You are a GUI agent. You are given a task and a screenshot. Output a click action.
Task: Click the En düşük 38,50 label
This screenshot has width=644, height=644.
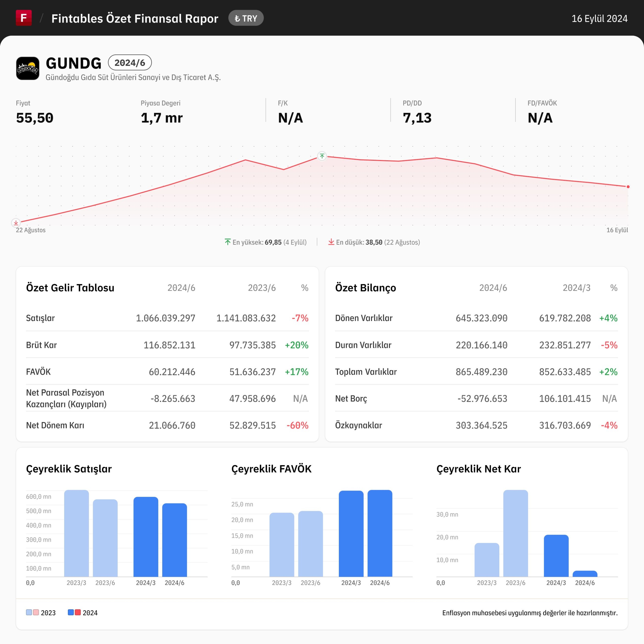pyautogui.click(x=378, y=242)
